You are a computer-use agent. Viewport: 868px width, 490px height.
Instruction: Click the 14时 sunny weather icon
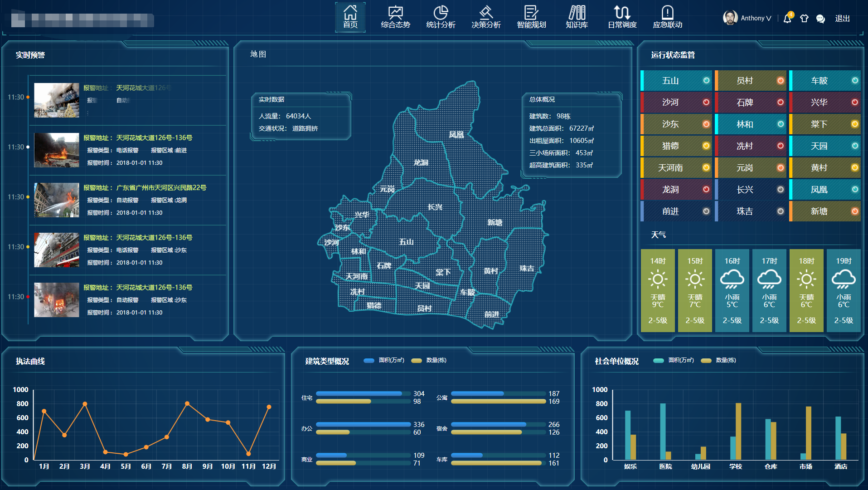(x=658, y=279)
